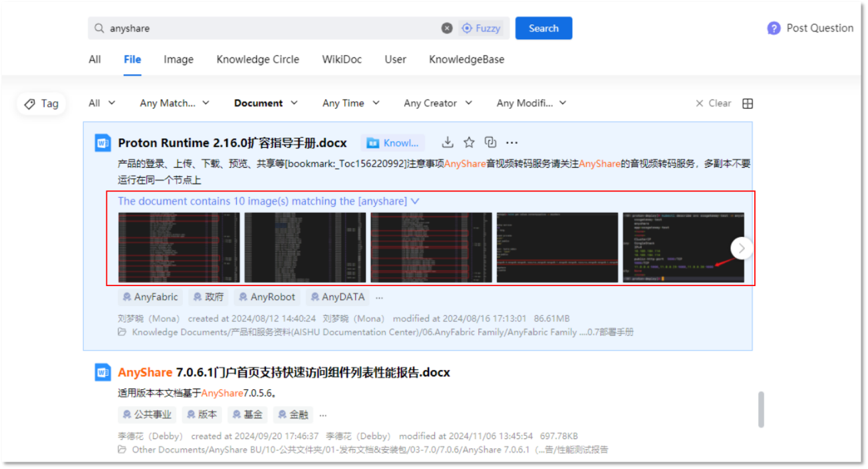The width and height of the screenshot is (868, 469).
Task: Open the Any Match dropdown
Action: (174, 103)
